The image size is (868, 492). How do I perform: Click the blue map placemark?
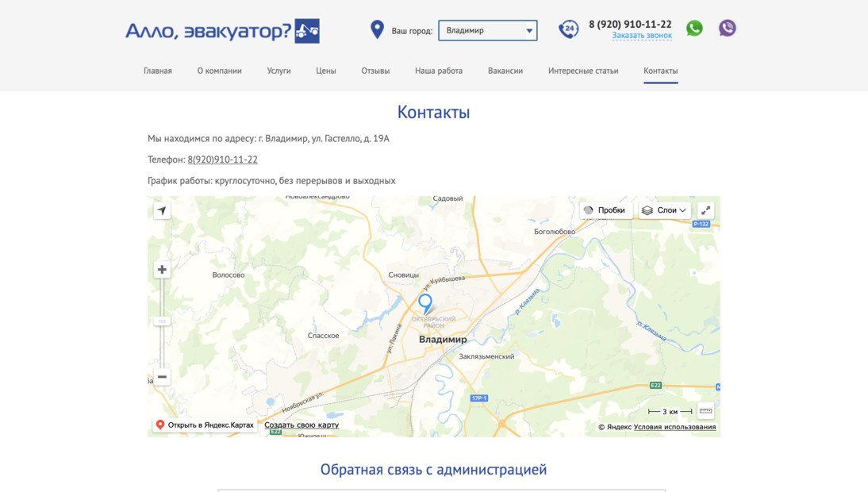[425, 304]
